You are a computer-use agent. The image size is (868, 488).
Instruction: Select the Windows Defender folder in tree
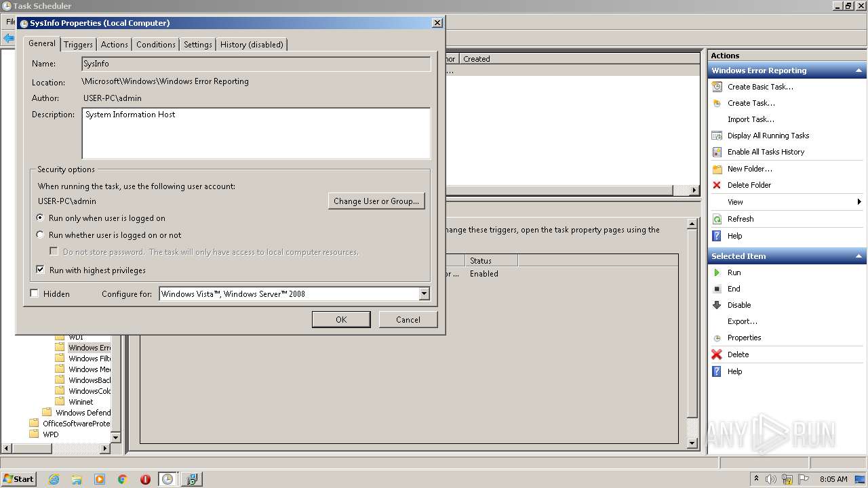pyautogui.click(x=83, y=413)
